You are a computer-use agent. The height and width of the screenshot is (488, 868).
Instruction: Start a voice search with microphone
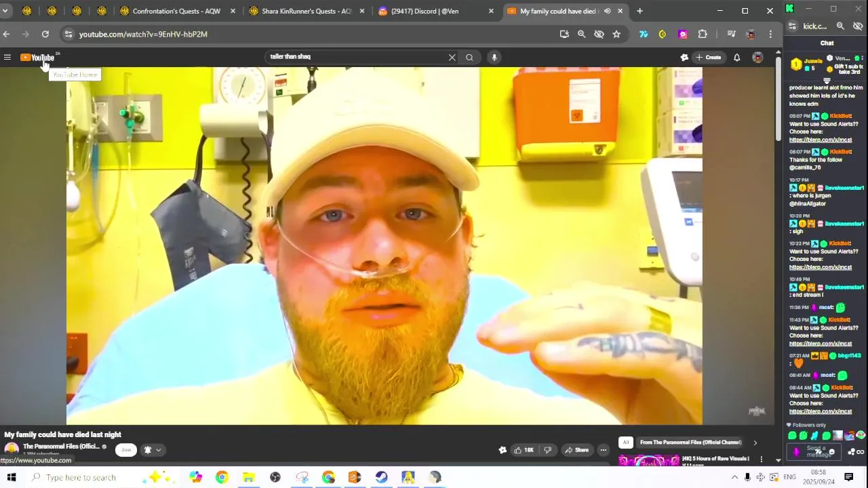tap(494, 58)
